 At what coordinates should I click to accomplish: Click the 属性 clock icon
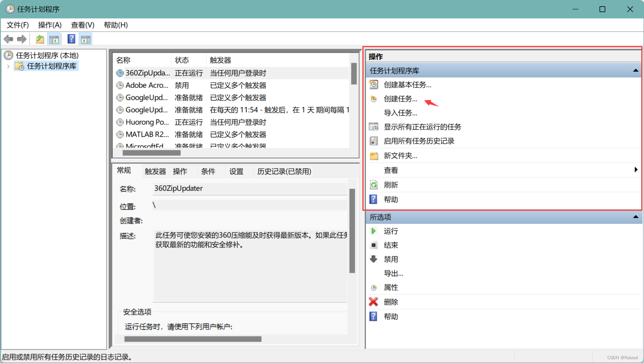(x=374, y=288)
